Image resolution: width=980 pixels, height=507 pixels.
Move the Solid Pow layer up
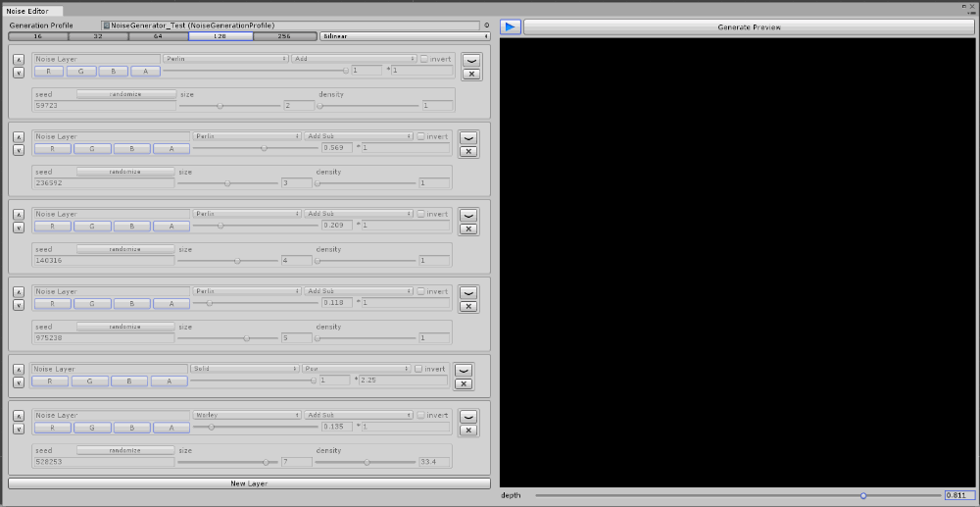[x=19, y=370]
